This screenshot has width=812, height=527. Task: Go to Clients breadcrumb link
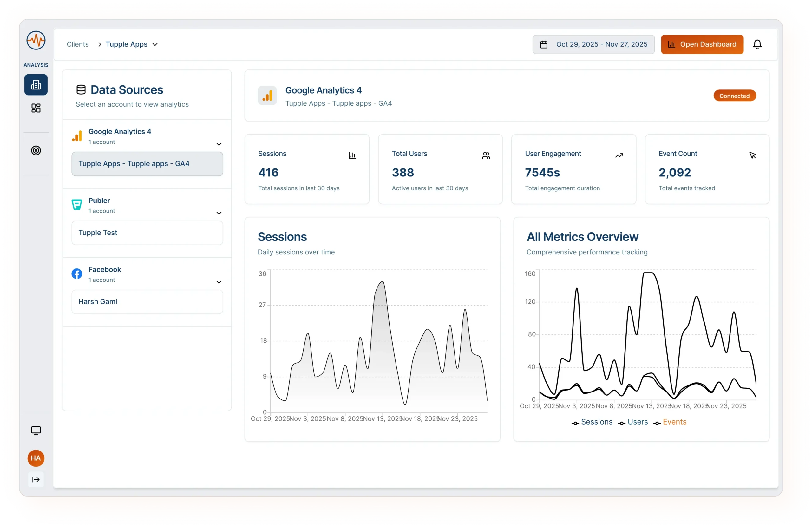pyautogui.click(x=77, y=44)
